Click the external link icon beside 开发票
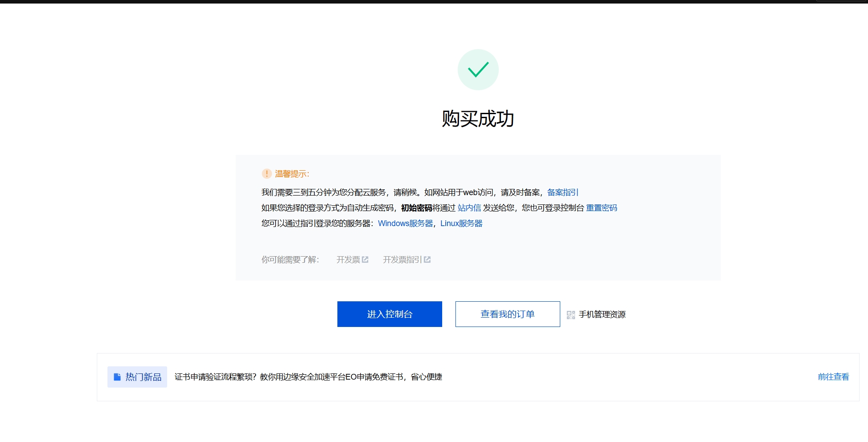Image resolution: width=868 pixels, height=442 pixels. coord(365,260)
